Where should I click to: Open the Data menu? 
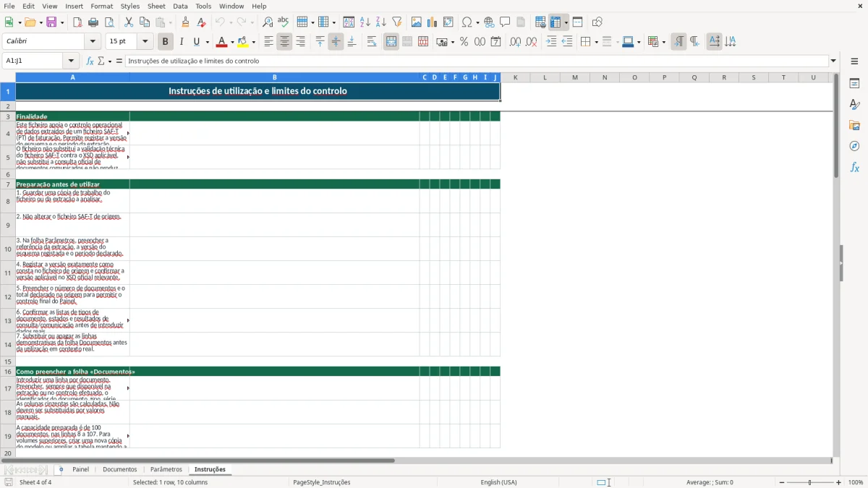[180, 6]
